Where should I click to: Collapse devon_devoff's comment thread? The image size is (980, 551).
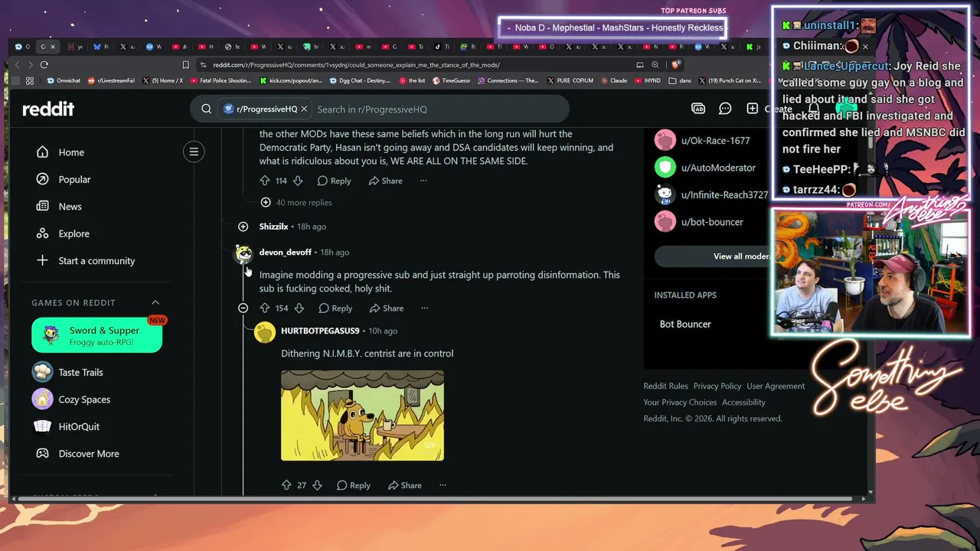pyautogui.click(x=243, y=308)
